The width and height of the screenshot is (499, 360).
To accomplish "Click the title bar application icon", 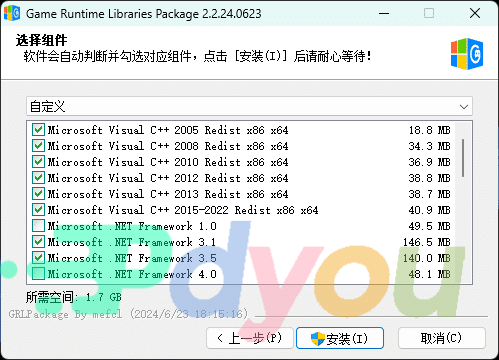I will (12, 13).
